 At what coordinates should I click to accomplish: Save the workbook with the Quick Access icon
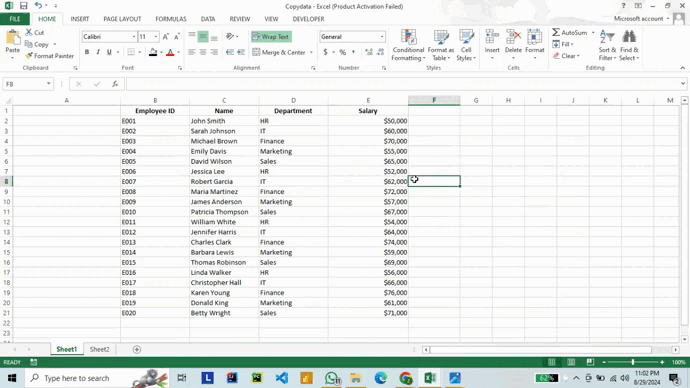23,6
